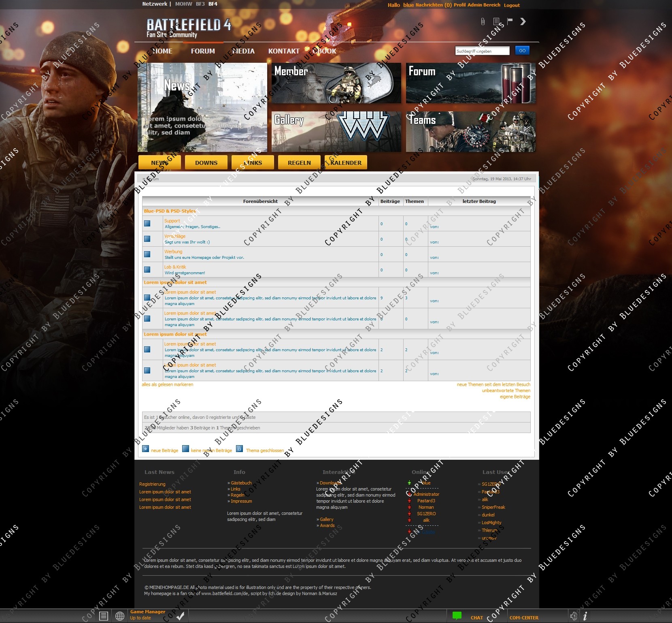Open the News banner image
Screen dimensions: 672x623
point(202,107)
